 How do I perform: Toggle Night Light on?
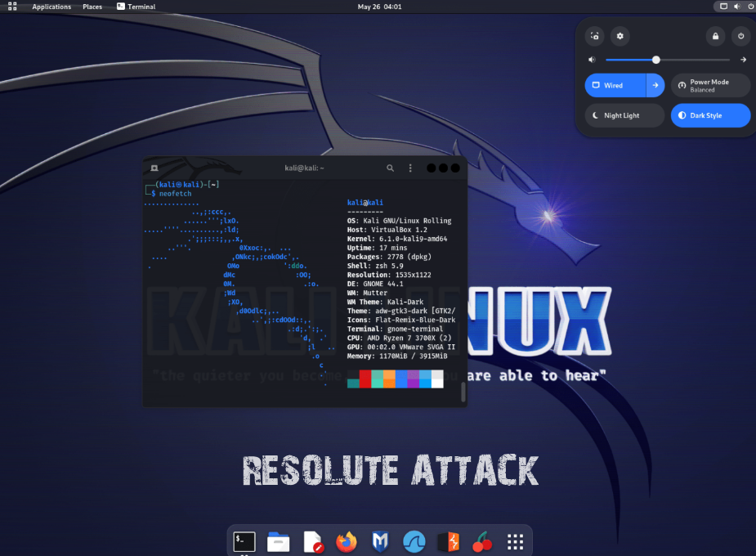(x=625, y=116)
